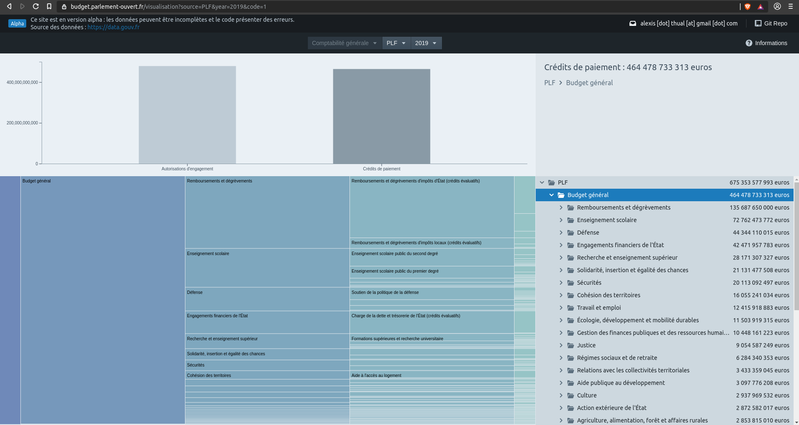Click the Informations question mark icon
Screen dimensions: 799x425
(x=749, y=43)
